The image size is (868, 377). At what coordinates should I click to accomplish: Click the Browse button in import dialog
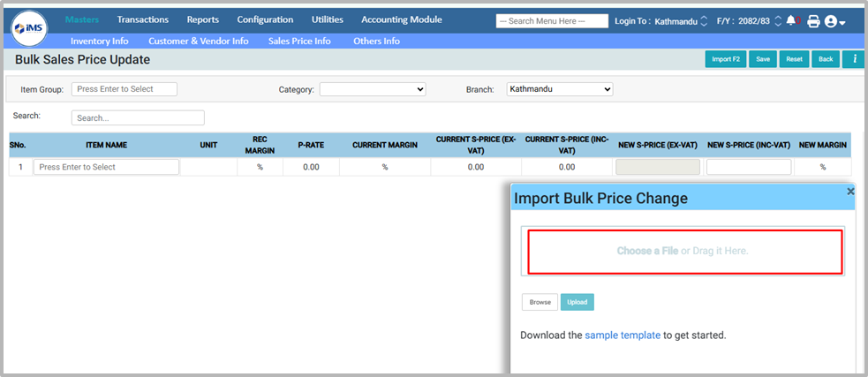pyautogui.click(x=540, y=302)
